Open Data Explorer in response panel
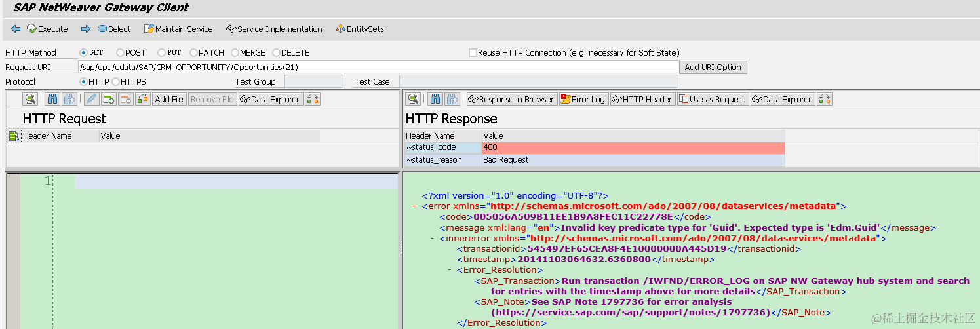 [782, 99]
